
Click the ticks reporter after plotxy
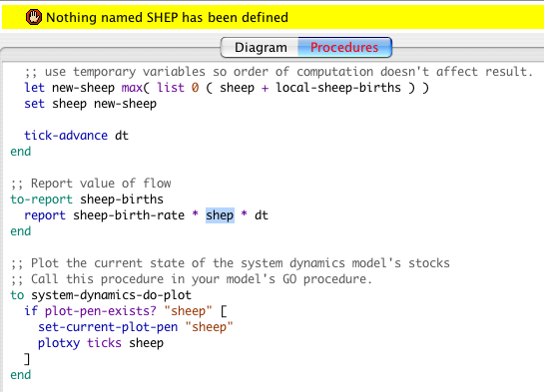coord(104,343)
